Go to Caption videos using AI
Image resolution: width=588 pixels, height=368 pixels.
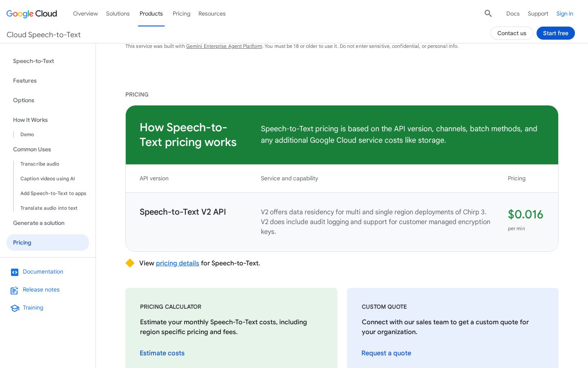(x=48, y=179)
